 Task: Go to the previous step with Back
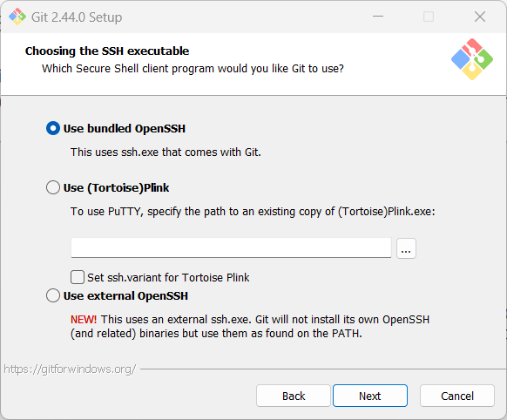coord(294,396)
